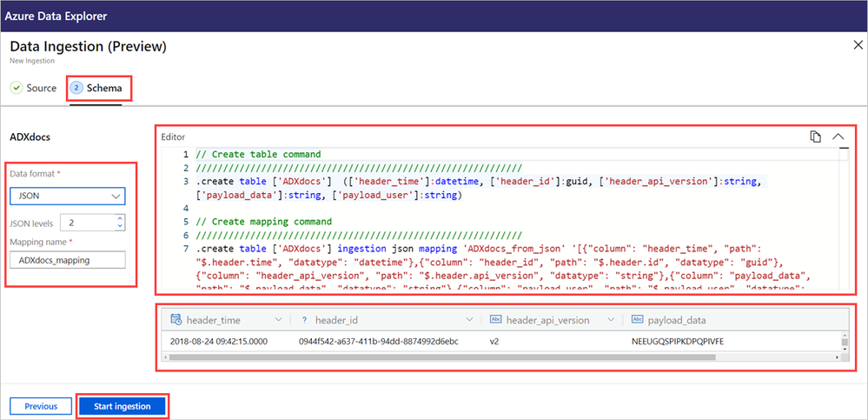This screenshot has width=868, height=420.
Task: Open the header_time column dropdown arrow
Action: pos(278,320)
